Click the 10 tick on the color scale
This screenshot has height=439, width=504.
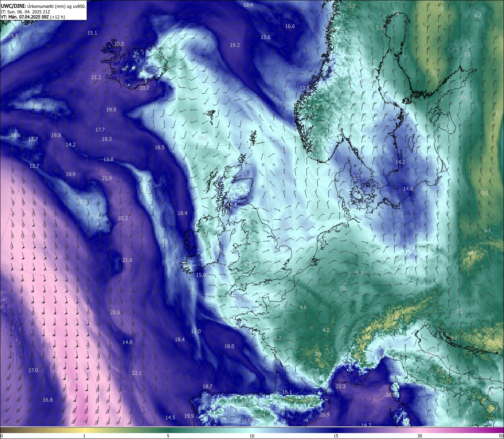[252, 436]
